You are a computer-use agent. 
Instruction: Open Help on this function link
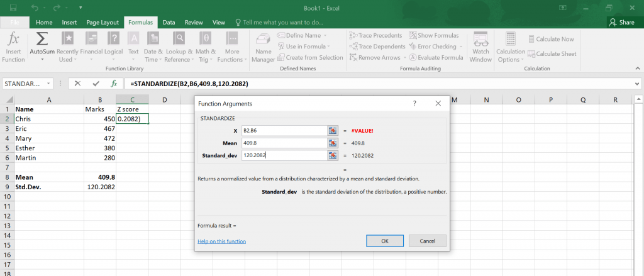(222, 241)
